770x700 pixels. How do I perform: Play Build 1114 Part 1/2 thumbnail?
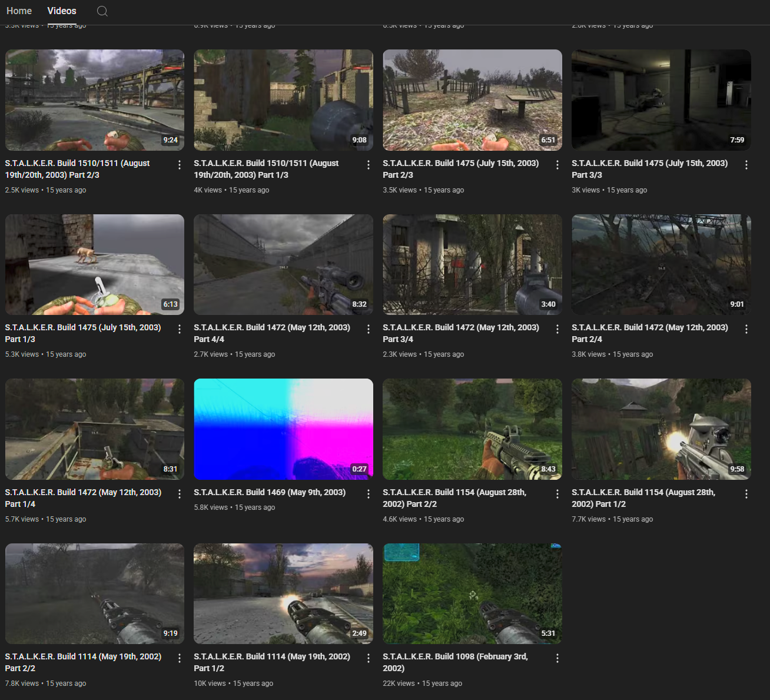point(284,593)
